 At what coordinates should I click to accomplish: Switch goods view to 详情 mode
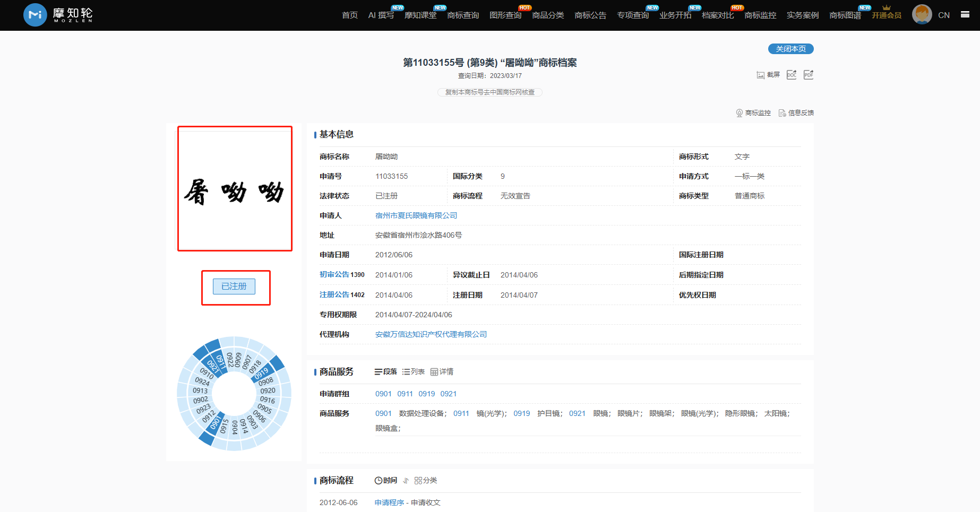[x=442, y=372]
